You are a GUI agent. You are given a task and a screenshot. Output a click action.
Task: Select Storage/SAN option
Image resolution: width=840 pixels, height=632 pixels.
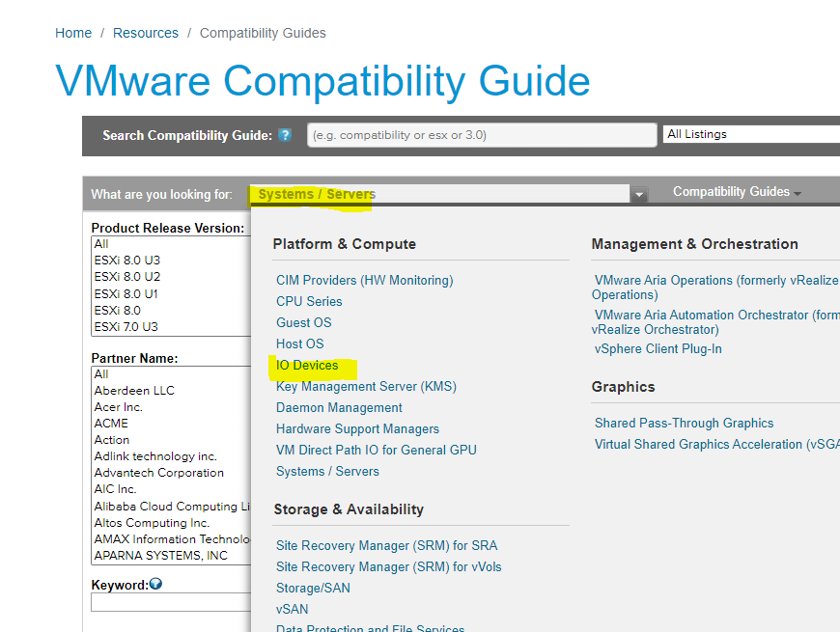tap(313, 589)
